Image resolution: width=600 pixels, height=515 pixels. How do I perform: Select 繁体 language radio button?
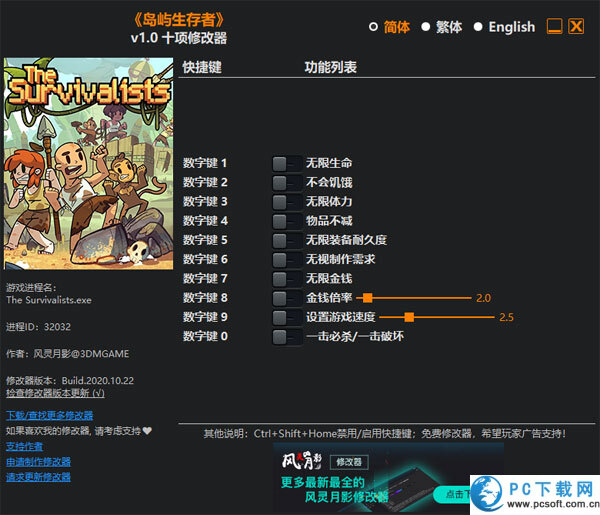click(x=426, y=27)
